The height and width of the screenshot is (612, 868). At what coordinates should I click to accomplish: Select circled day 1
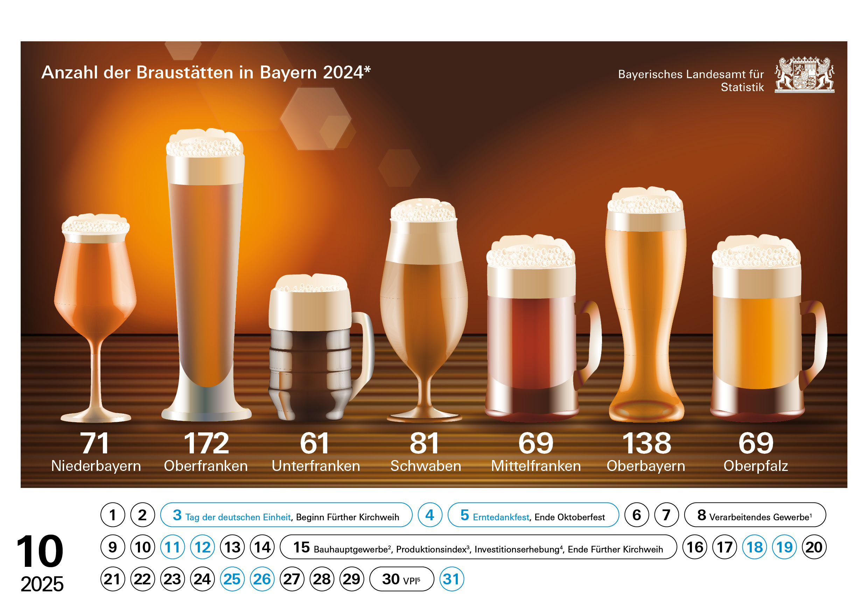[113, 515]
